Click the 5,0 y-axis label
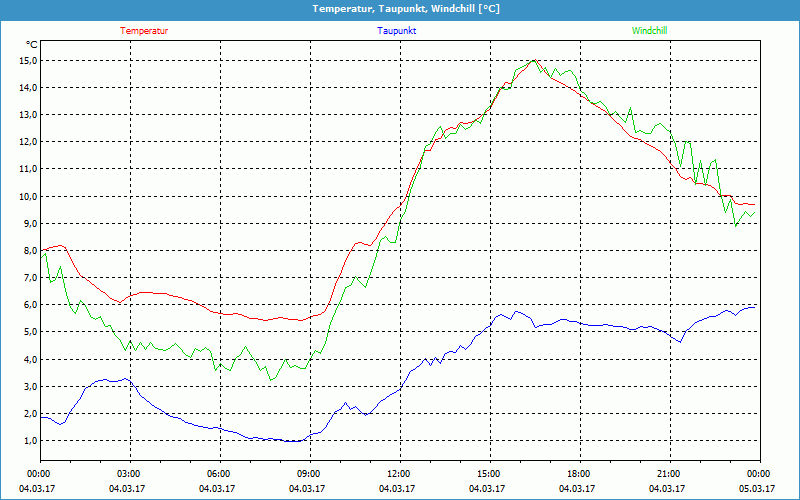800x500 pixels. (30, 332)
